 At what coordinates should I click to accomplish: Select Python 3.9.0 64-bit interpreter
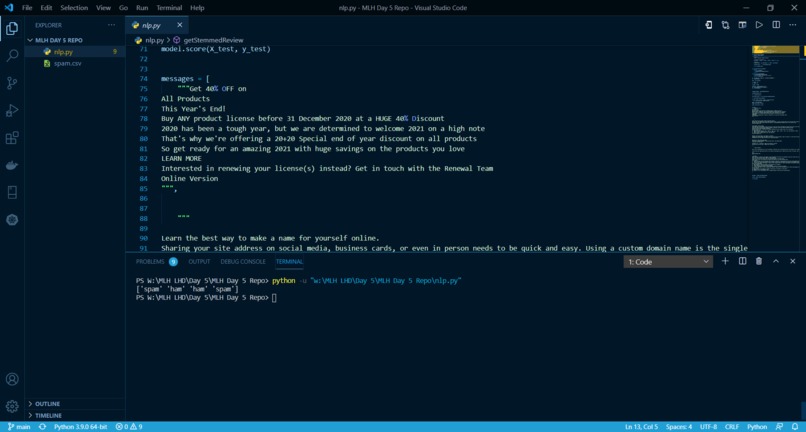pos(81,427)
